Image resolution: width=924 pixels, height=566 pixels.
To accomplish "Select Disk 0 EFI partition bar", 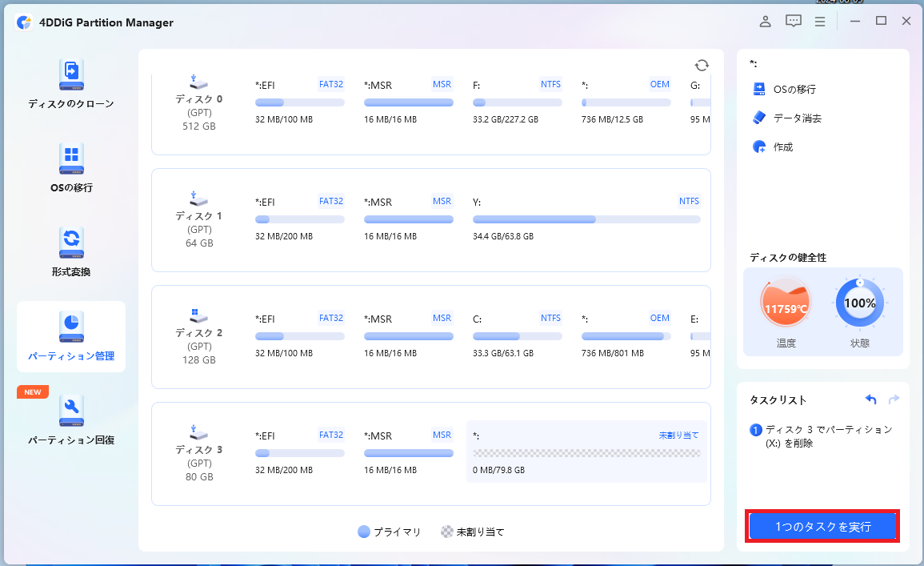I will coord(300,102).
